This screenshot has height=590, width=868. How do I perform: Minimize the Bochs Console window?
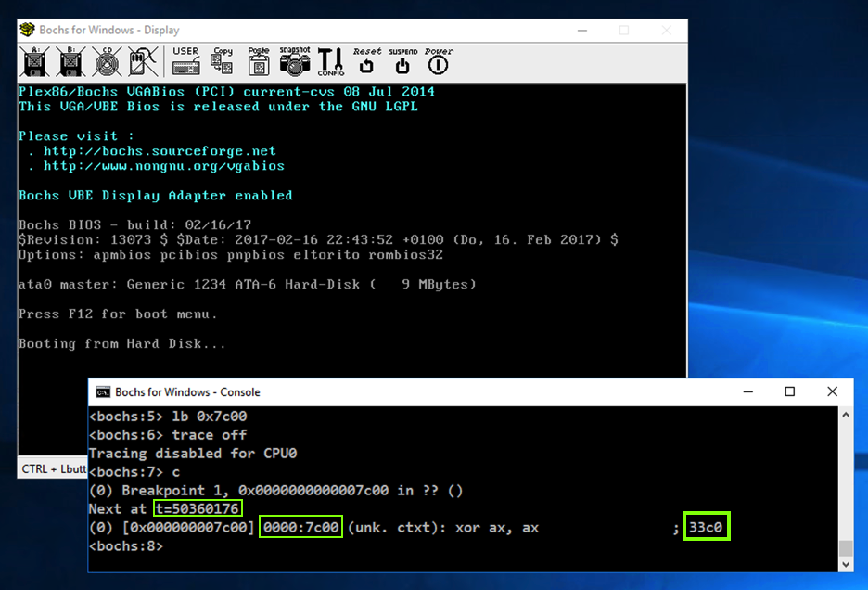[x=747, y=391]
